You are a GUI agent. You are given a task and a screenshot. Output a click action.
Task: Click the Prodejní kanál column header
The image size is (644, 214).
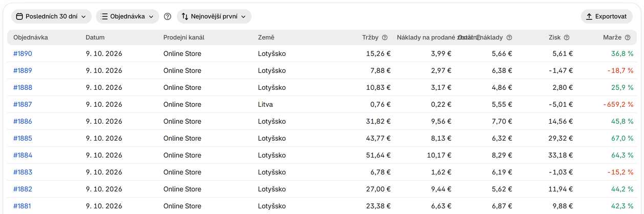(x=184, y=37)
